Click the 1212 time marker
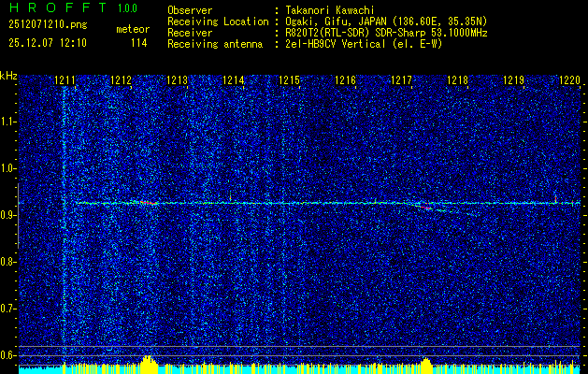 121,79
